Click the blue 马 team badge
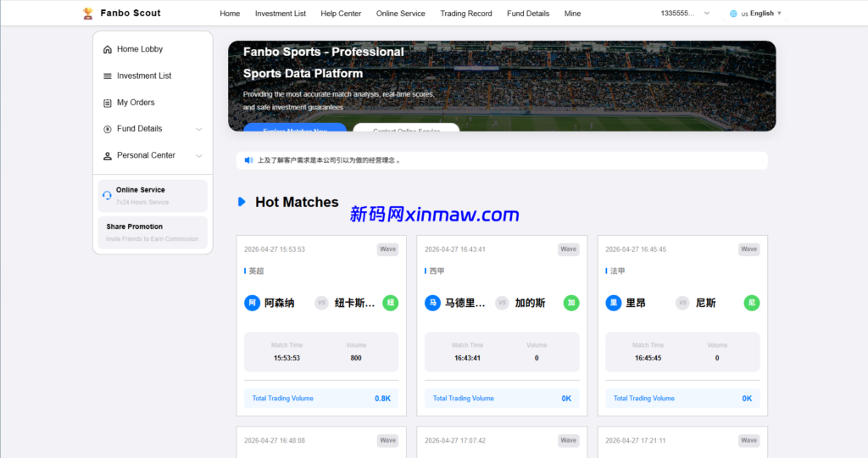 [x=432, y=303]
